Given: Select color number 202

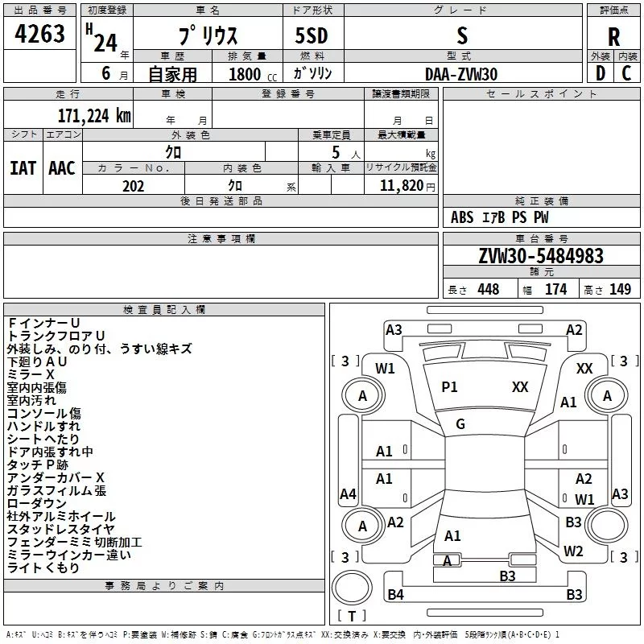Looking at the screenshot, I should (x=133, y=186).
